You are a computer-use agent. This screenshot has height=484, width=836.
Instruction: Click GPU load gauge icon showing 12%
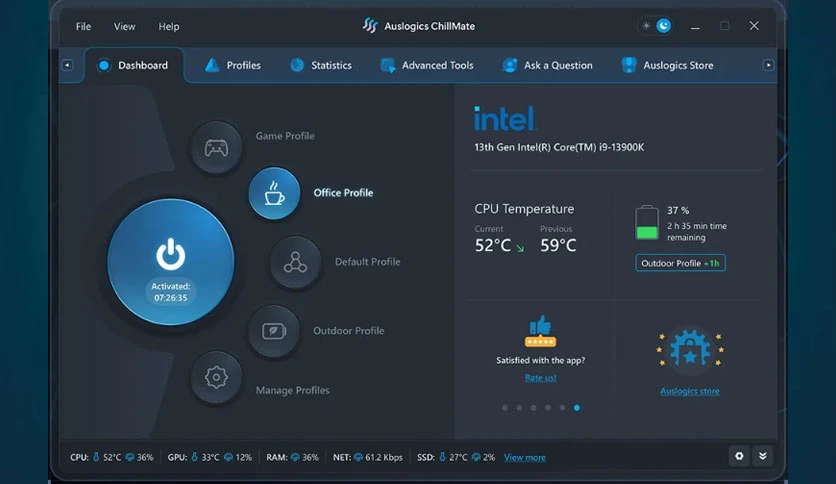pos(228,457)
